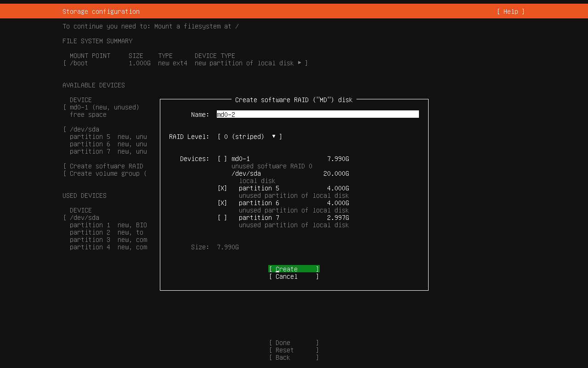Screen dimensions: 588x368
Task: Open the Help menu
Action: pos(510,11)
